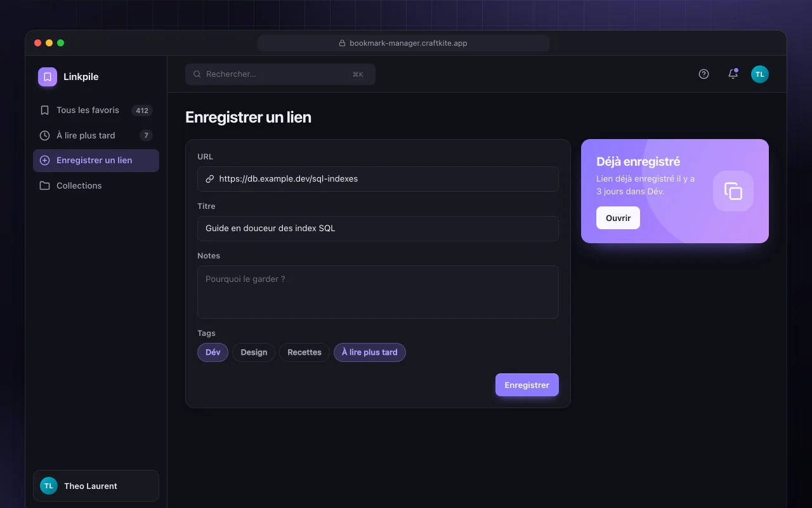This screenshot has width=812, height=508.
Task: Click the Enregistrer un lien page heading
Action: click(x=248, y=117)
